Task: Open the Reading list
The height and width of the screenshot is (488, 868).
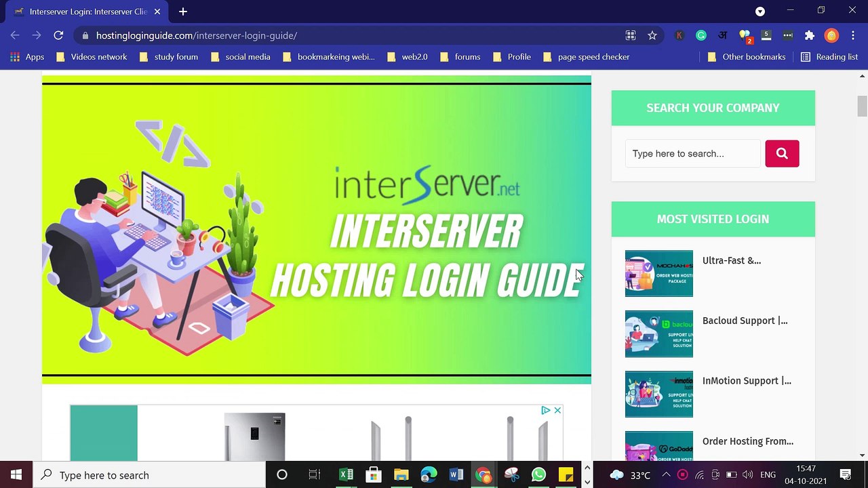Action: coord(829,57)
